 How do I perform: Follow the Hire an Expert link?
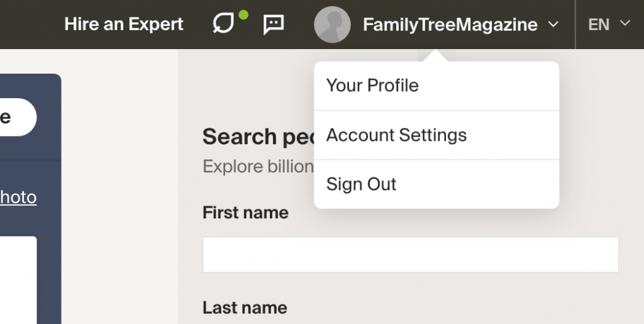(124, 25)
